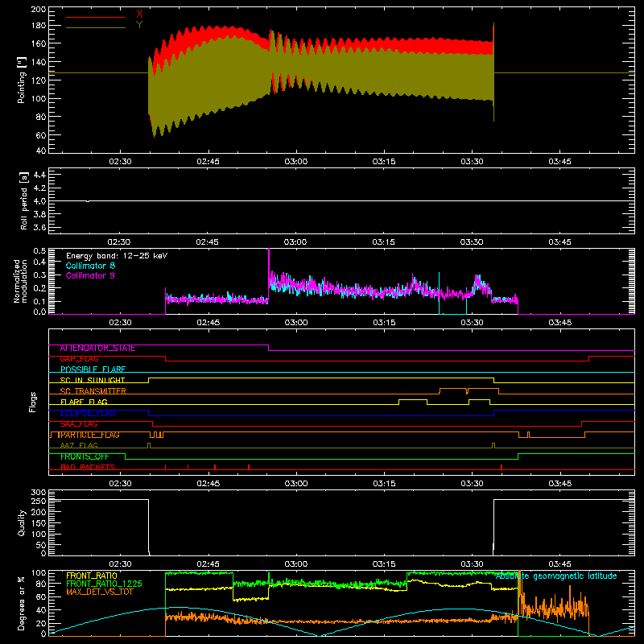Select the Roll period axis title
The height and width of the screenshot is (644, 644).
click(x=23, y=200)
